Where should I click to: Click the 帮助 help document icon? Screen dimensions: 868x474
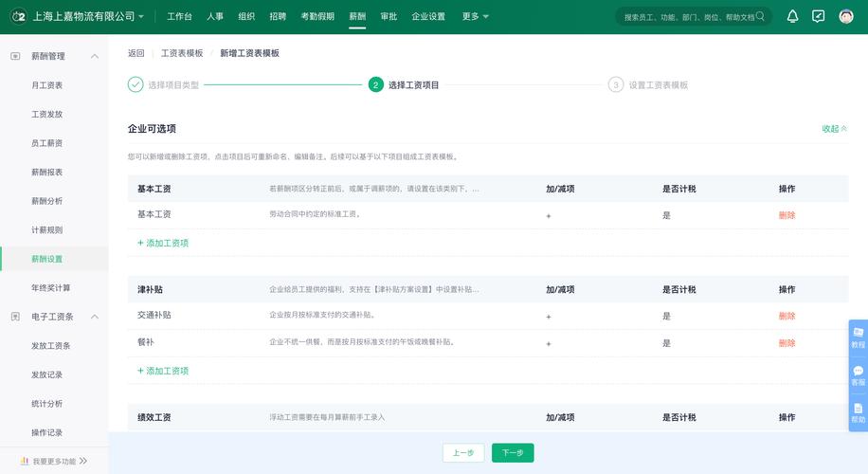(x=858, y=412)
